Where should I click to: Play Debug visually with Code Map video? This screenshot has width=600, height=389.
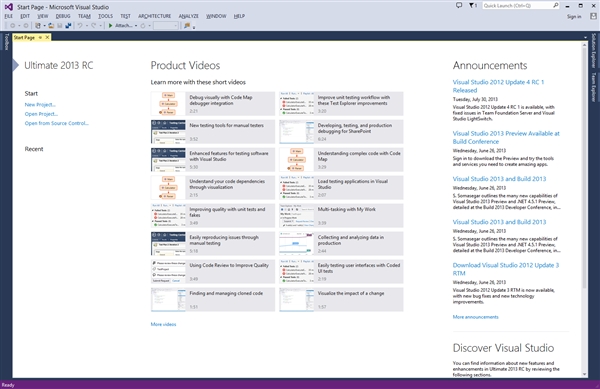coord(213,104)
